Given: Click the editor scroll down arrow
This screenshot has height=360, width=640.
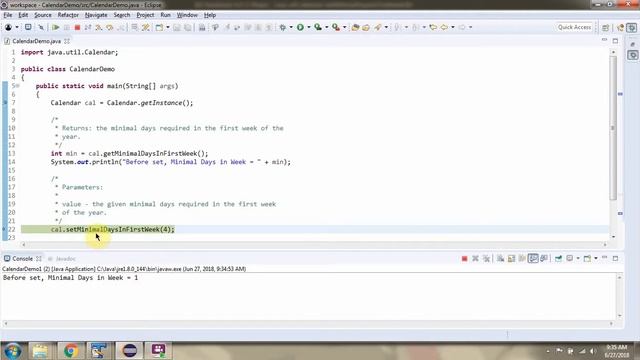Looking at the screenshot, I should 613,237.
